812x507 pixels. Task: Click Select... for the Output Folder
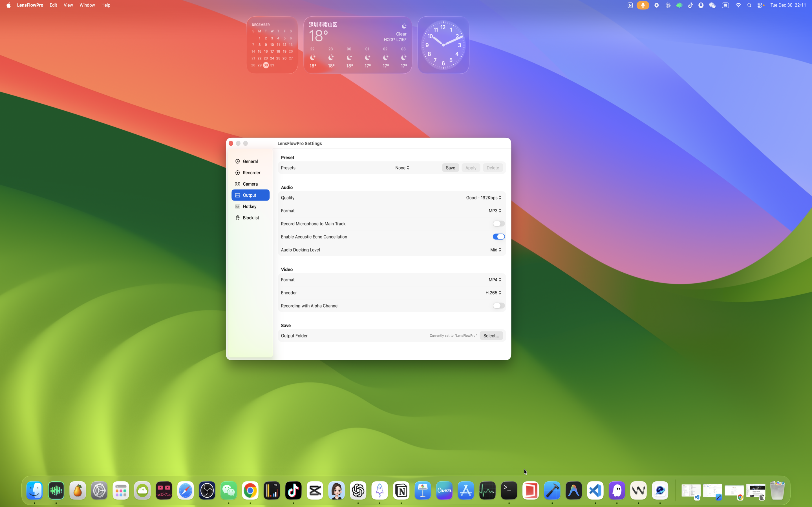491,336
